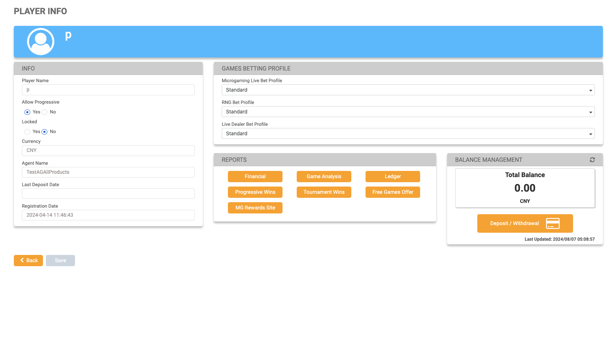This screenshot has width=612, height=364.
Task: Set Locked to Yes
Action: coord(27,132)
